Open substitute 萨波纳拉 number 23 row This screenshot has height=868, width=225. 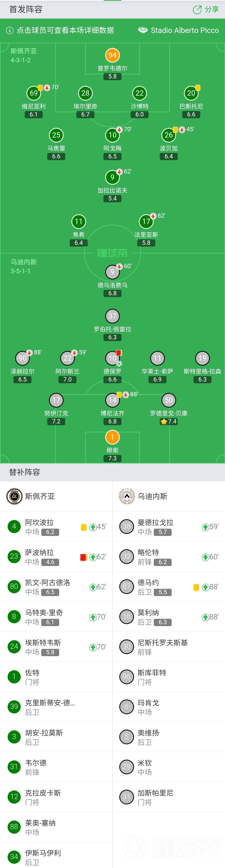click(x=56, y=557)
